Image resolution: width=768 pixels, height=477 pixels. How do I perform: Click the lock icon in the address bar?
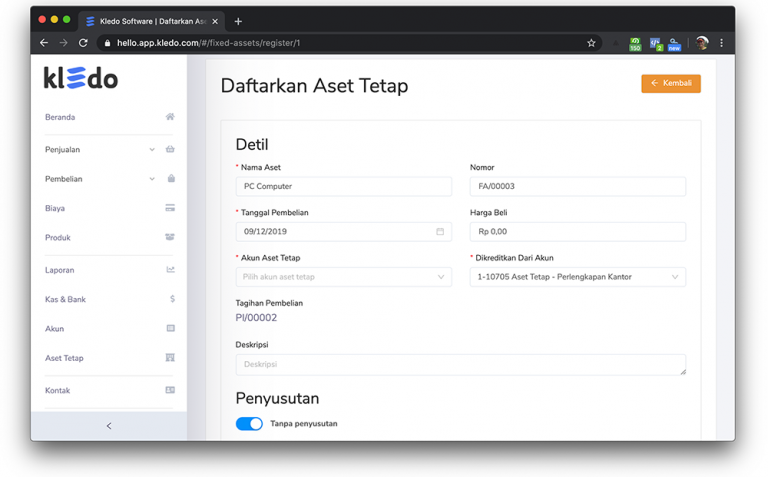(107, 43)
